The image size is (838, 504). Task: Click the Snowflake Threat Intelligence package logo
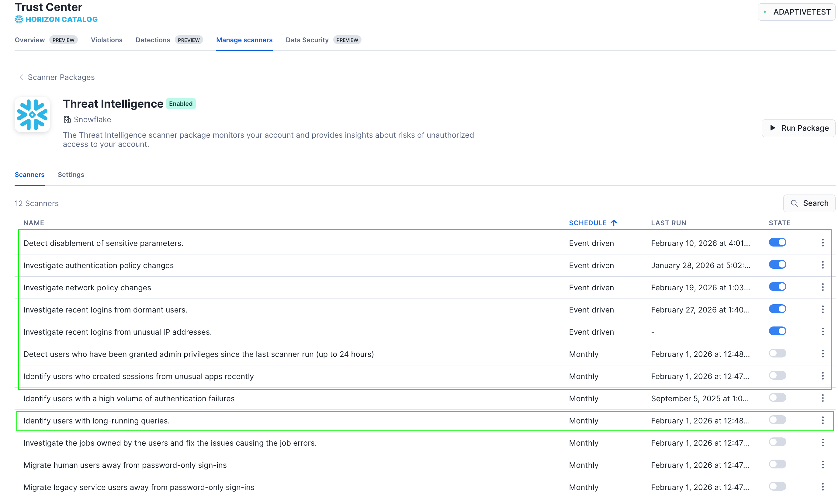point(32,115)
